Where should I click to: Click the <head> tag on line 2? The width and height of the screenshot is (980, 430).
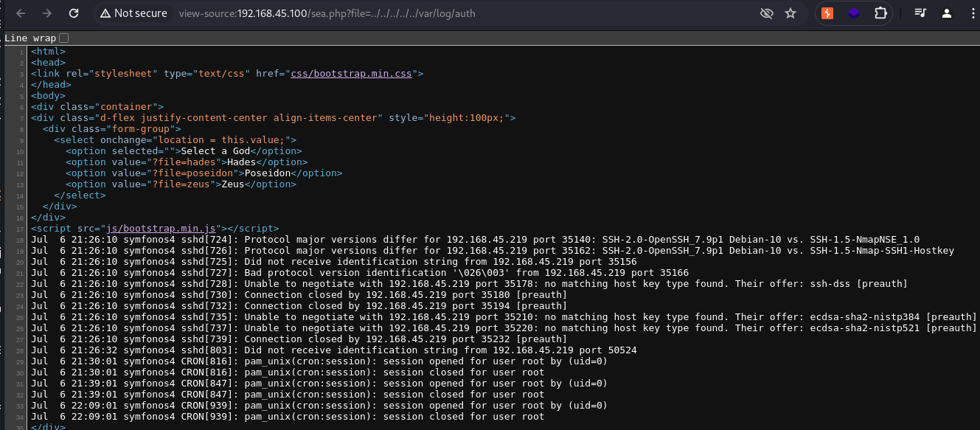pos(48,63)
